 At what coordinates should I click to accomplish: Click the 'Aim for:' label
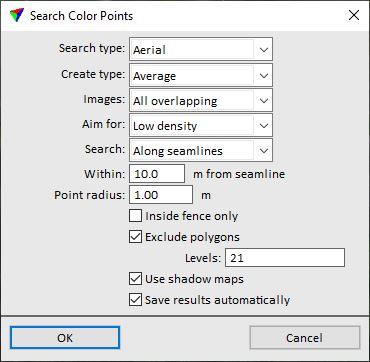tap(104, 124)
